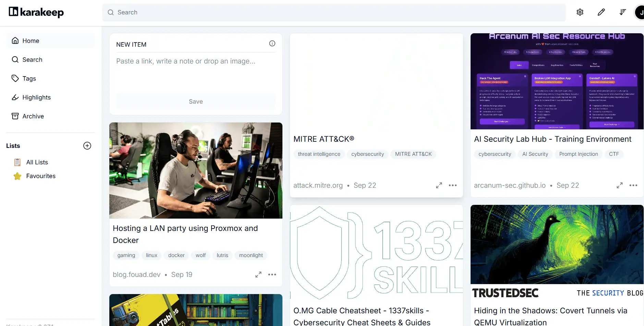The image size is (644, 326).
Task: Select cybersecurity tag on AI Security card
Action: tap(495, 154)
